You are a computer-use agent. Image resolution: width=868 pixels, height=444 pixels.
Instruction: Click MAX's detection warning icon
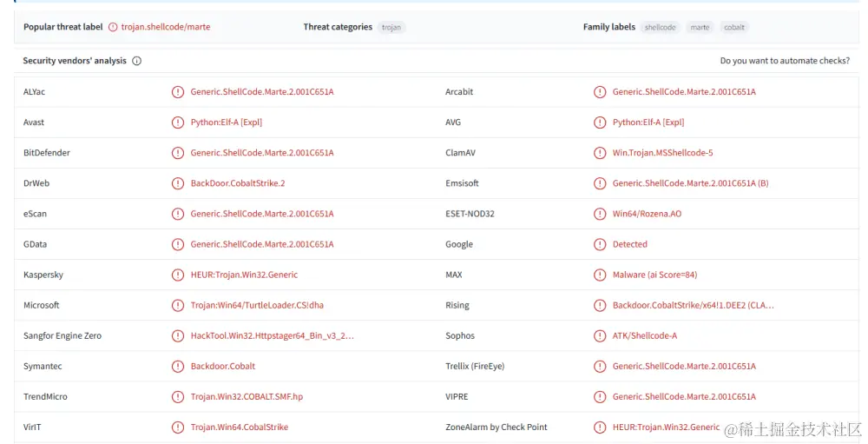point(600,275)
